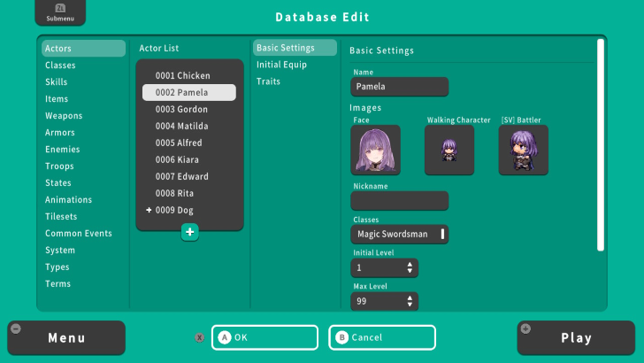Image resolution: width=644 pixels, height=363 pixels.
Task: Edit the Name field containing Pamela
Action: point(399,87)
